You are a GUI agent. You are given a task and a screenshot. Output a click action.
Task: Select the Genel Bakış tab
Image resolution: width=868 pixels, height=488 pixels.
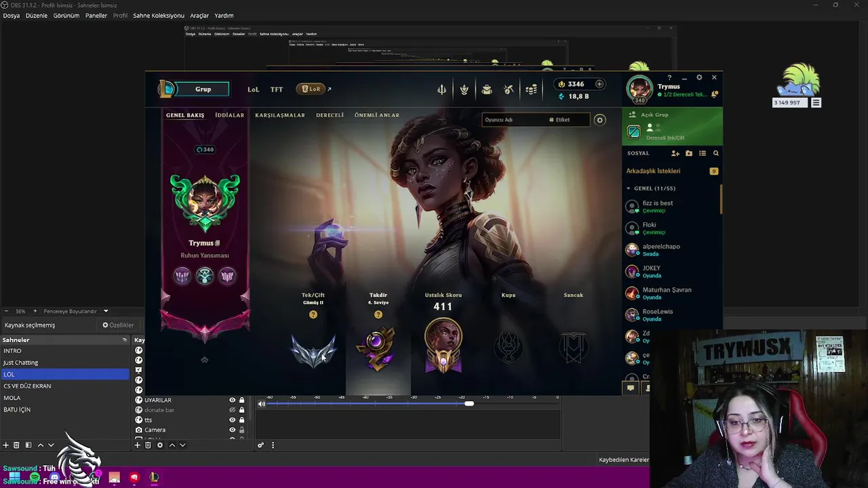(185, 115)
